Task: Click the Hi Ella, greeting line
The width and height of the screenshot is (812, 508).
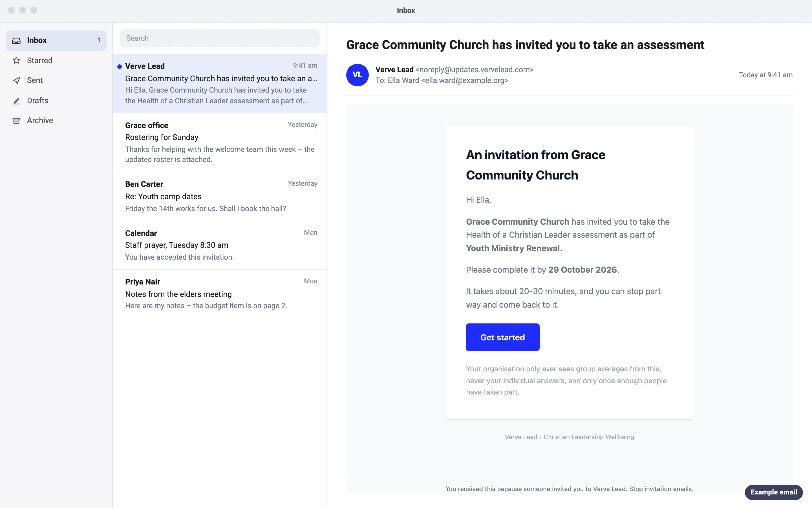Action: pos(478,200)
